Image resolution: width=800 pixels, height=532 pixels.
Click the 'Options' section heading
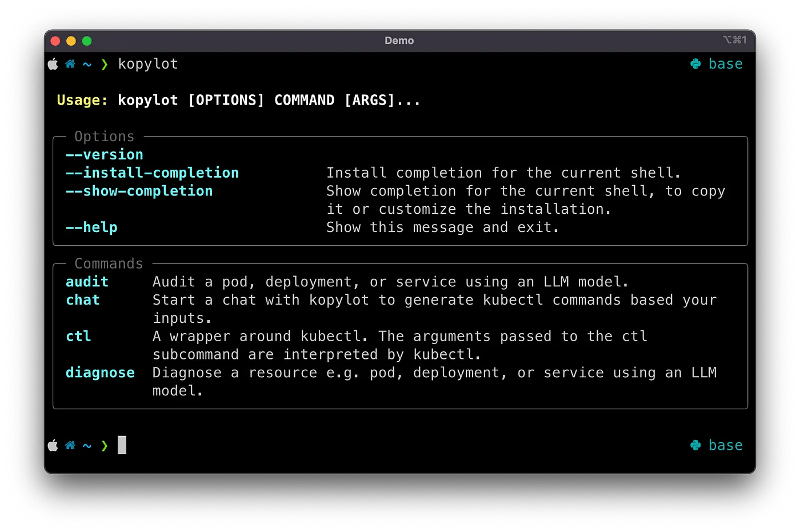[105, 137]
